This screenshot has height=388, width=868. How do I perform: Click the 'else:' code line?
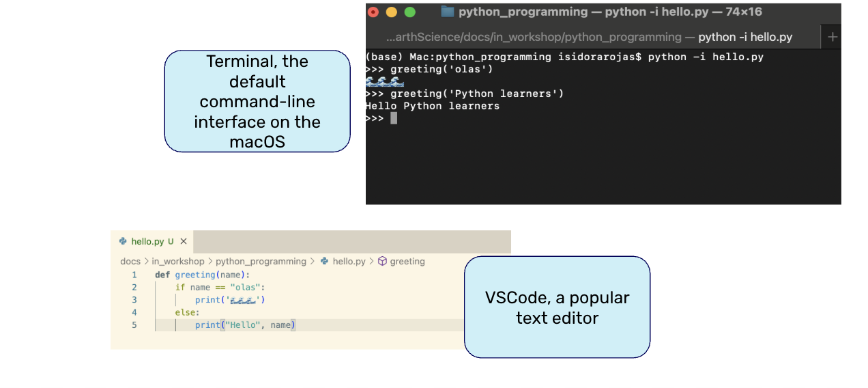(x=188, y=312)
